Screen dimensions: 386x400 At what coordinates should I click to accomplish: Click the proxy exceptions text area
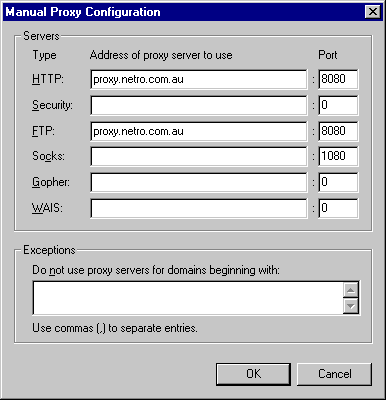[188, 298]
